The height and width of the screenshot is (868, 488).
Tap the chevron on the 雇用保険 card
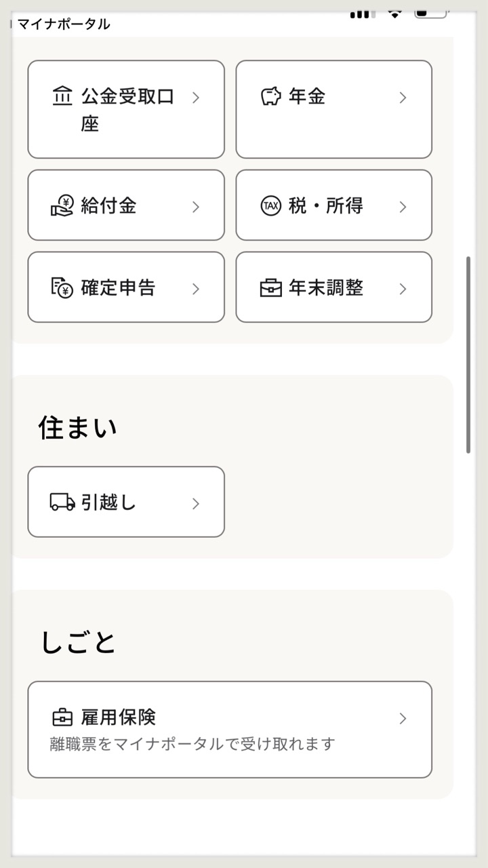click(x=403, y=719)
